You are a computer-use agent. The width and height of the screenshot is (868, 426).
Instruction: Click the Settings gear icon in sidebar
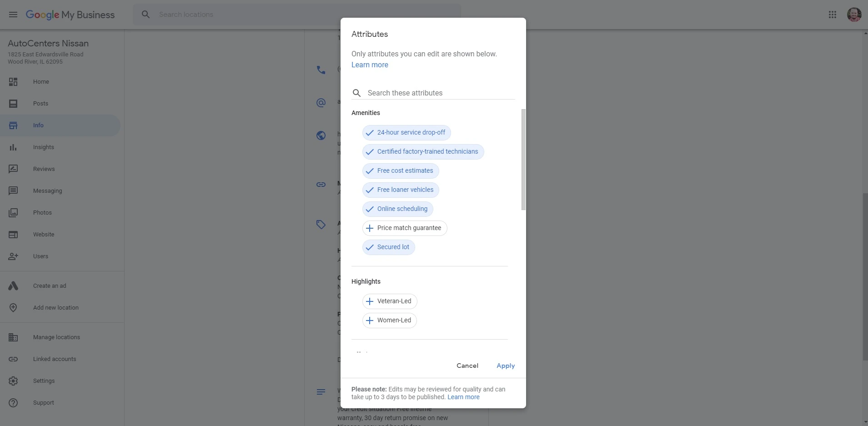(x=13, y=381)
